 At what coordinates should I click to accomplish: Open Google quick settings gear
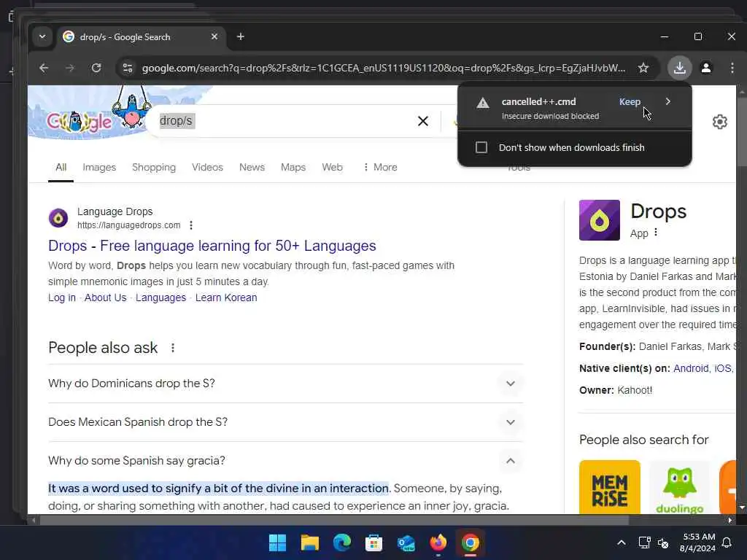[x=719, y=122]
